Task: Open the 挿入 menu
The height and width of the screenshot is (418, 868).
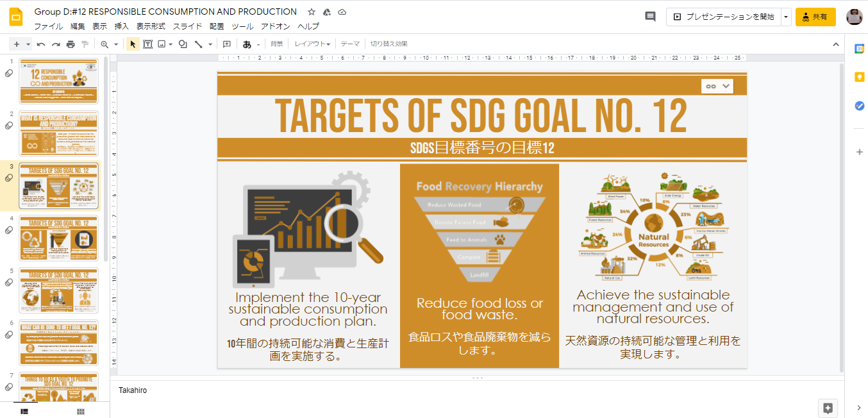Action: click(121, 26)
